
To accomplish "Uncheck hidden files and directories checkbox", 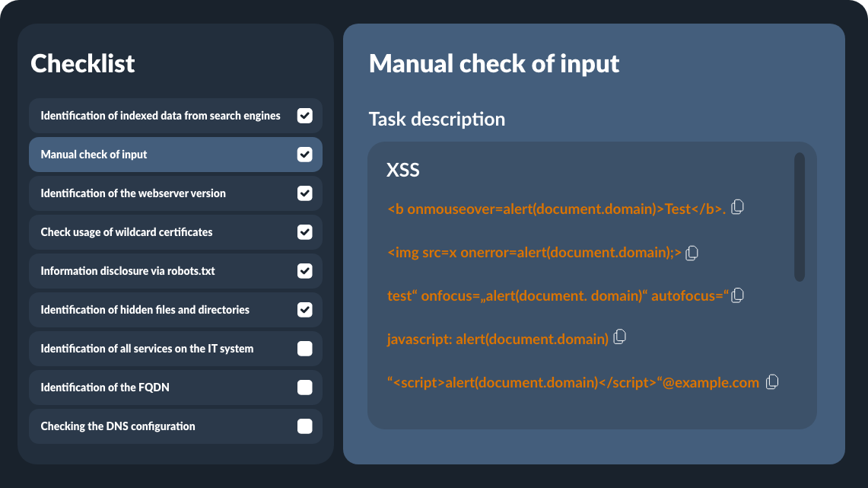I will [x=304, y=310].
